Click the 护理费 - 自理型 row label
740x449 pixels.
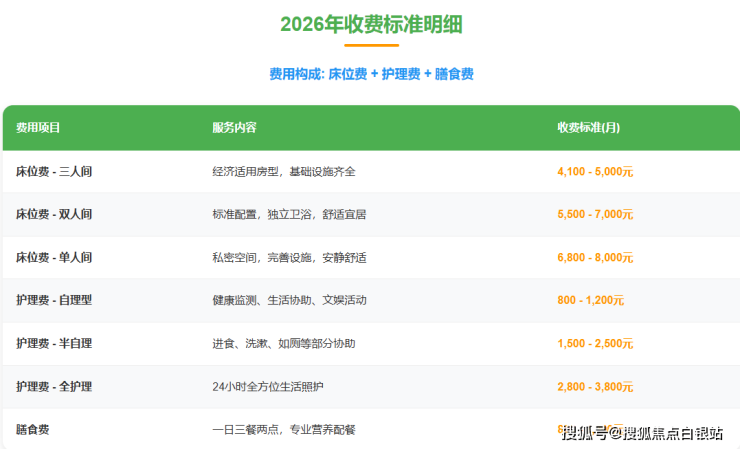[54, 300]
